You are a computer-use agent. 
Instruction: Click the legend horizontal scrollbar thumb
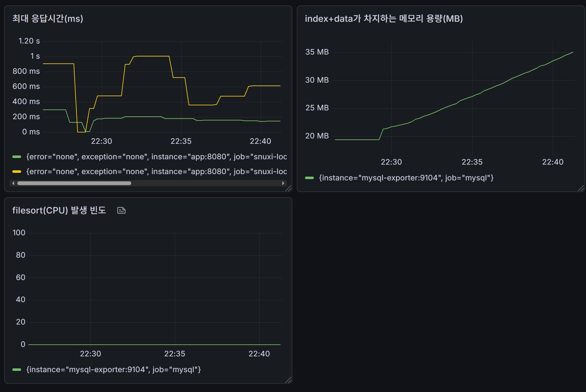point(74,183)
